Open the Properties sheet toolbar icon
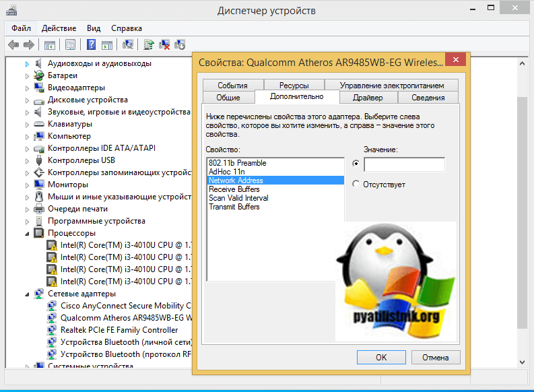Screen dimensions: 534x392 point(71,44)
